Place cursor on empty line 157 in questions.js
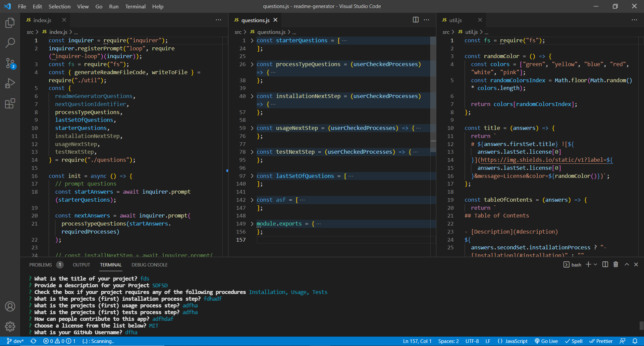This screenshot has width=644, height=346. point(345,240)
